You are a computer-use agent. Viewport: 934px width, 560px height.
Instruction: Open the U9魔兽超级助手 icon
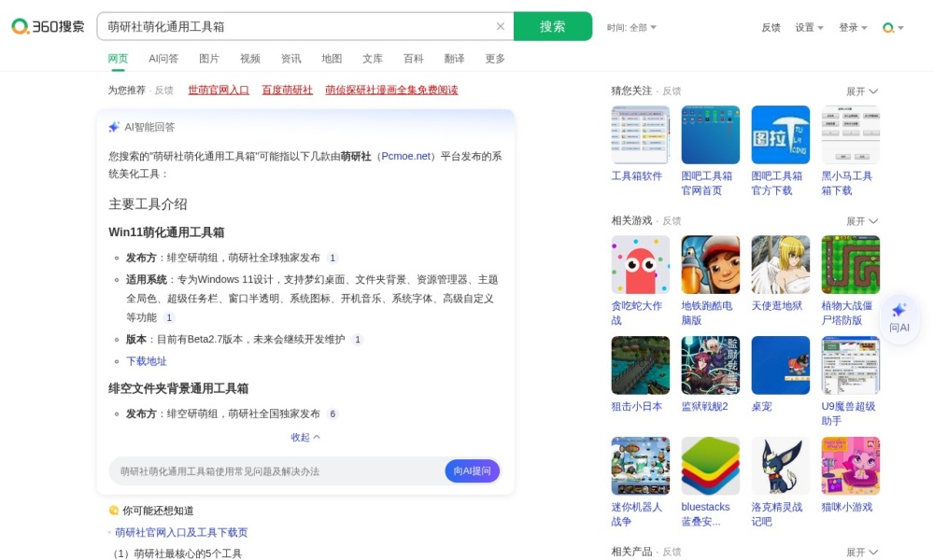851,365
